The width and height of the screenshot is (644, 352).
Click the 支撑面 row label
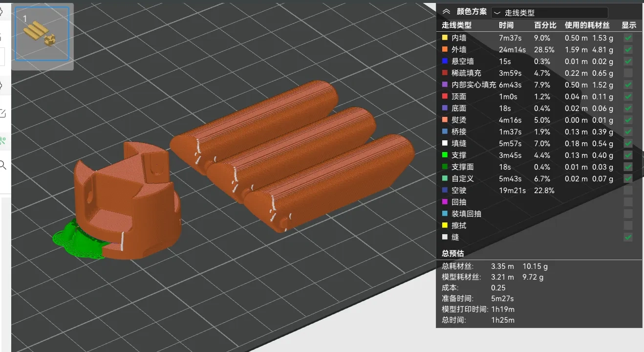point(463,167)
